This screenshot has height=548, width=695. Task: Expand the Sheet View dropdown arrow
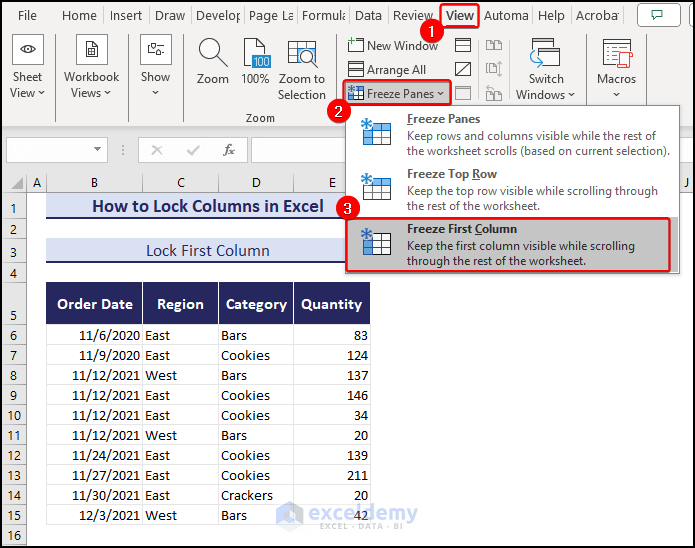pyautogui.click(x=41, y=93)
